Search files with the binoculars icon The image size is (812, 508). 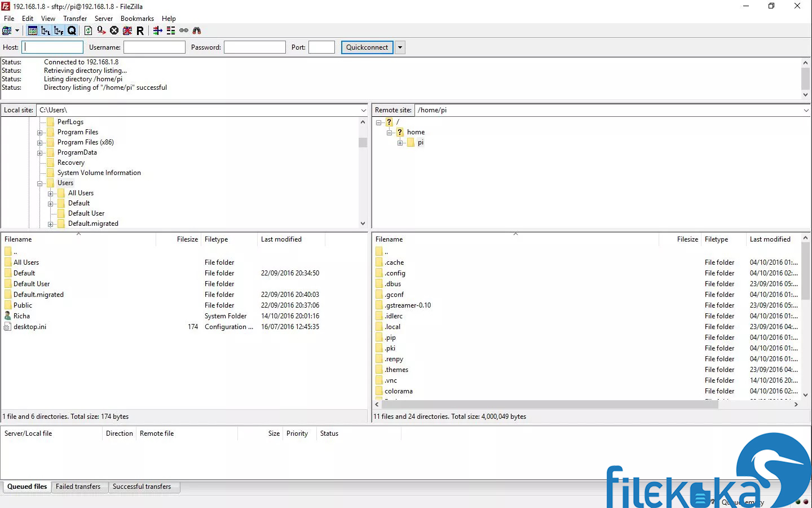[197, 30]
